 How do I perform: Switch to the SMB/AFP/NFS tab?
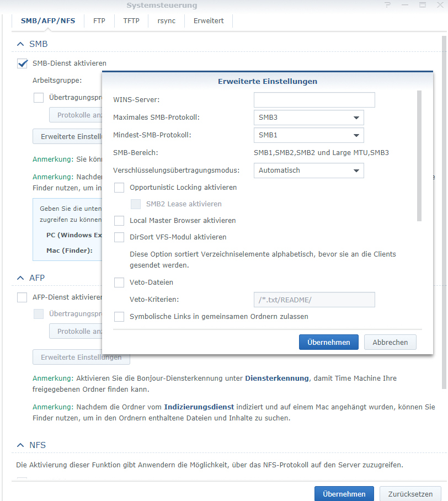click(48, 21)
